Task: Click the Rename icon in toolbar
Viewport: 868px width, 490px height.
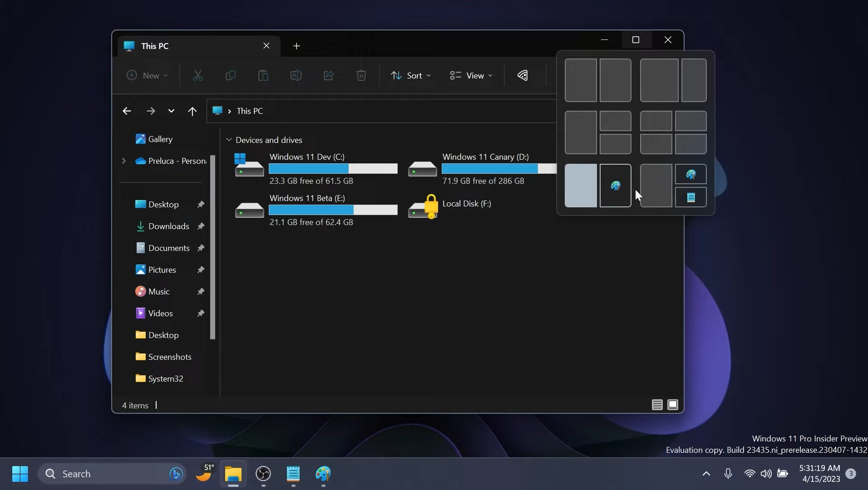Action: 296,75
